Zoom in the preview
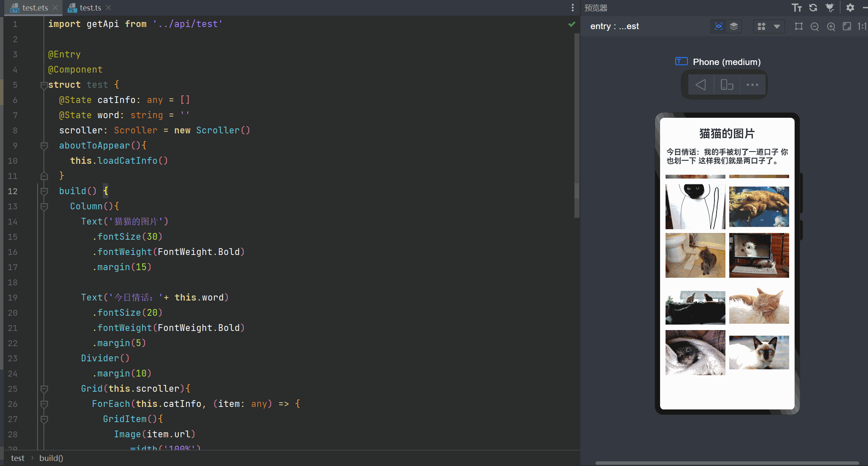This screenshot has width=868, height=466. (x=831, y=27)
